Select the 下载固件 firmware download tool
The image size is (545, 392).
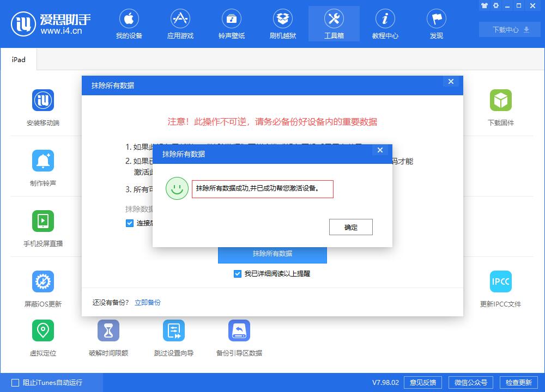click(501, 107)
